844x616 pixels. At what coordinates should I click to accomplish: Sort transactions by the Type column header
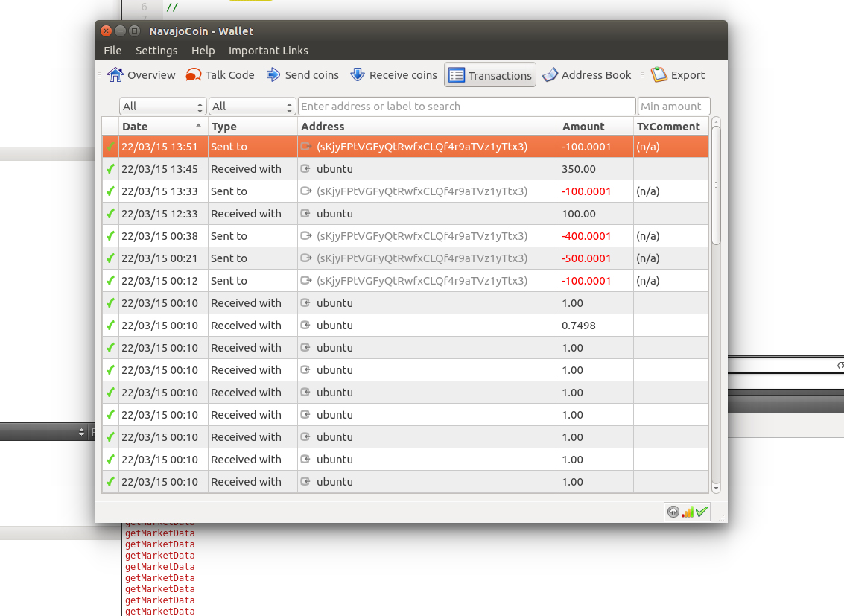click(x=253, y=127)
